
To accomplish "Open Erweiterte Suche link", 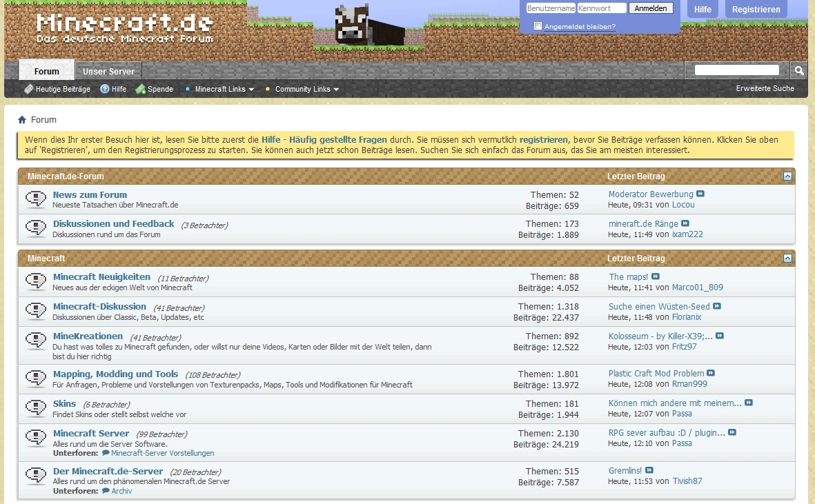I will [765, 88].
